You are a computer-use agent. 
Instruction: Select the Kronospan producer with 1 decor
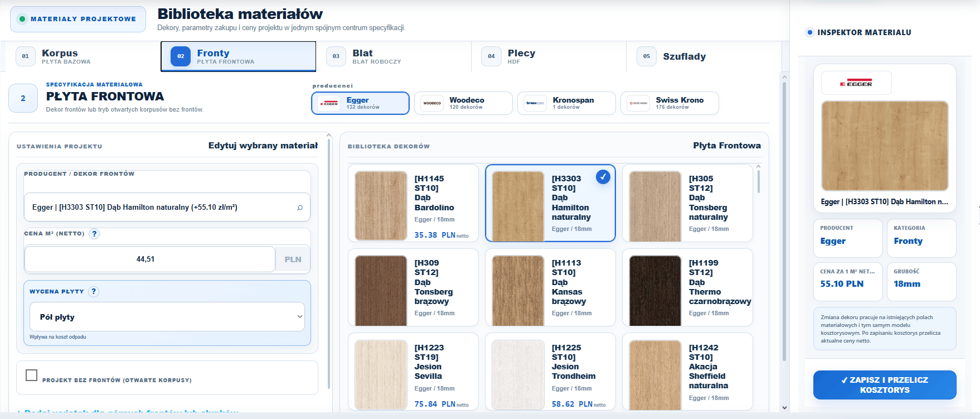pyautogui.click(x=566, y=103)
